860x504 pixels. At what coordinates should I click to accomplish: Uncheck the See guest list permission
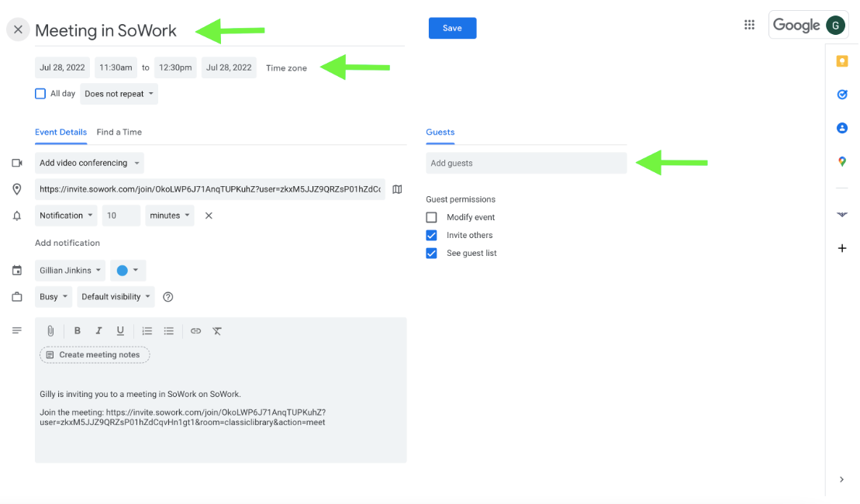[432, 254]
